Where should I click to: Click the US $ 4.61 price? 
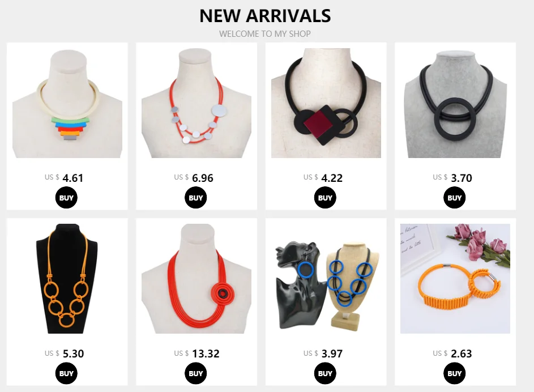(64, 178)
